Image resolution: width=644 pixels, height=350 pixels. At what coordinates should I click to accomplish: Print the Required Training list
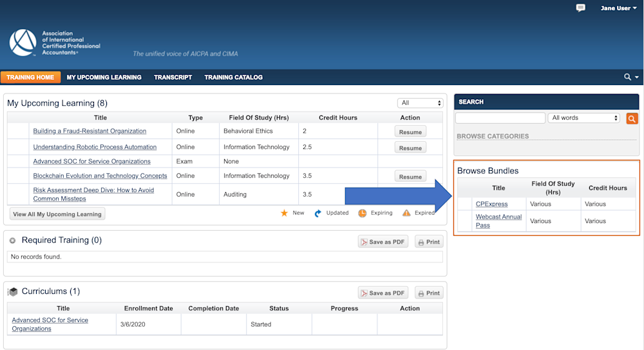(x=429, y=242)
